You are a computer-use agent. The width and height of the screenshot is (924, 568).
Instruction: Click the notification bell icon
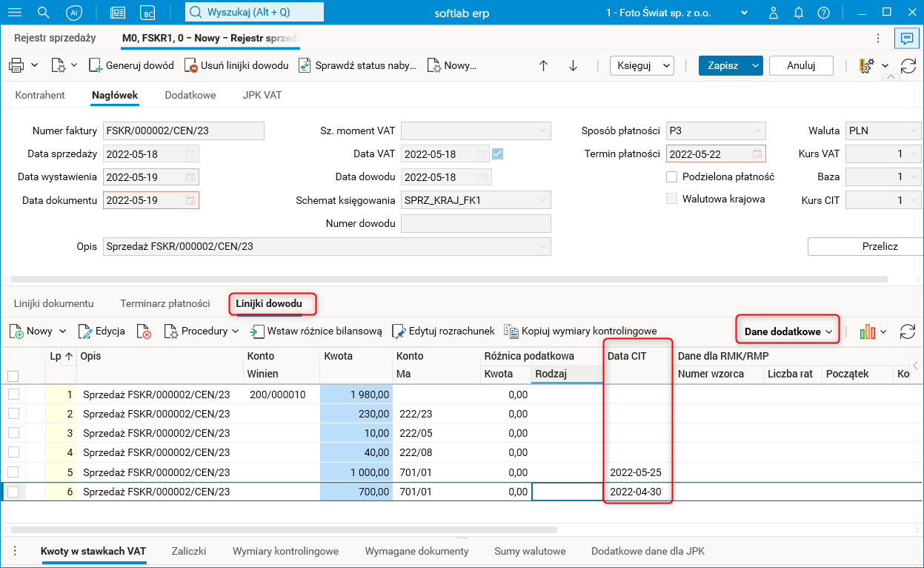(x=799, y=13)
